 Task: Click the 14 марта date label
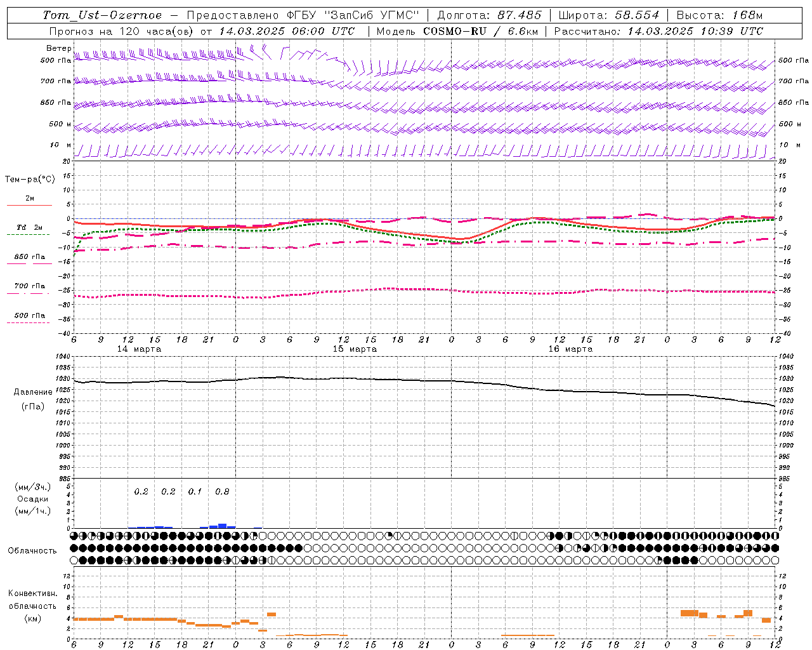[x=139, y=349]
